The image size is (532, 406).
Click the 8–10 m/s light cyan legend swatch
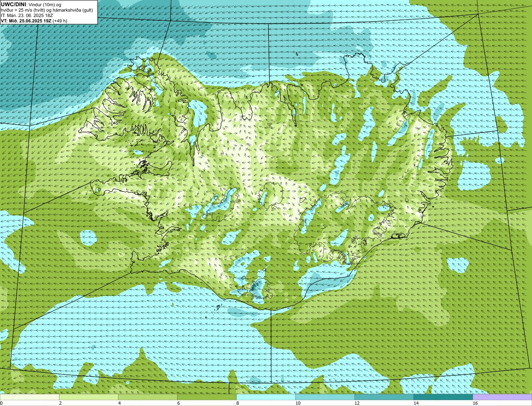(x=266, y=397)
